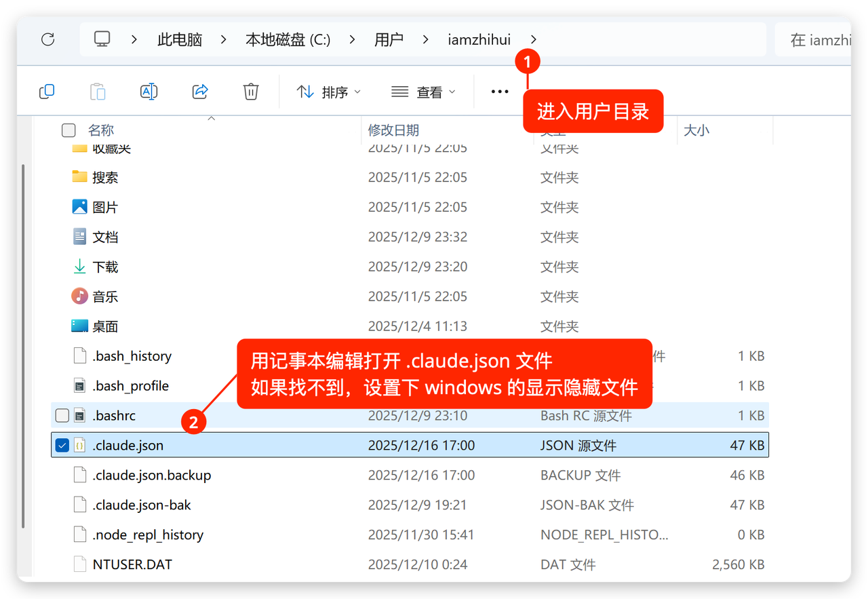Click the copy icon in toolbar

[x=47, y=92]
